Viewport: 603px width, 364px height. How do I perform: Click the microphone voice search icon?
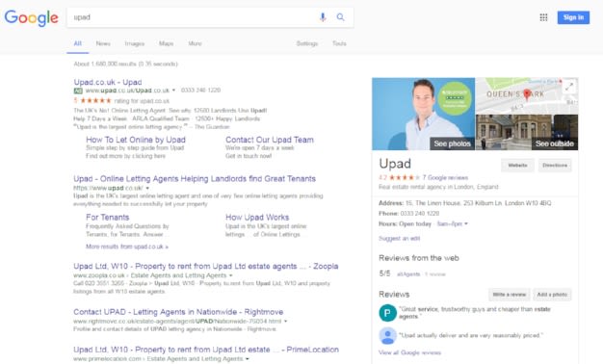[x=323, y=17]
